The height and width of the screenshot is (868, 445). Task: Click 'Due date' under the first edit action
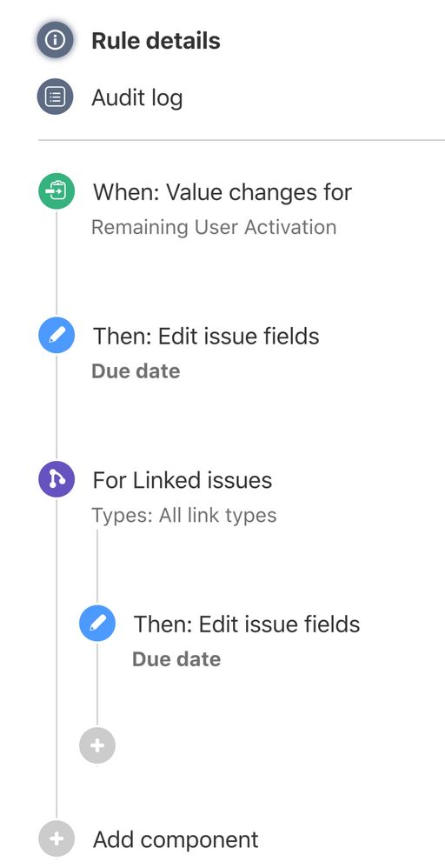pos(136,371)
